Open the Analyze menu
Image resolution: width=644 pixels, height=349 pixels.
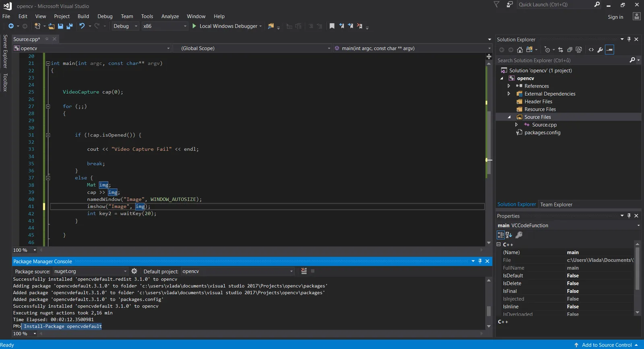170,16
